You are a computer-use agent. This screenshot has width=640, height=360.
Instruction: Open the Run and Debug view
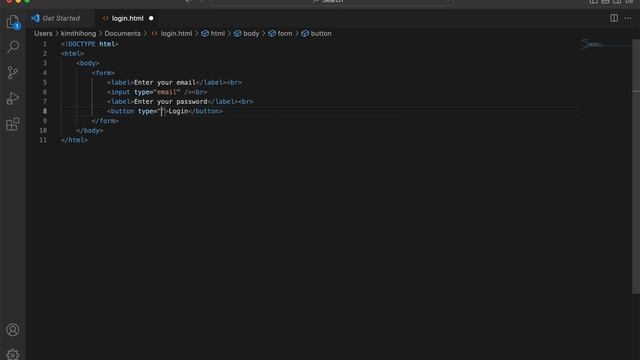[13, 98]
